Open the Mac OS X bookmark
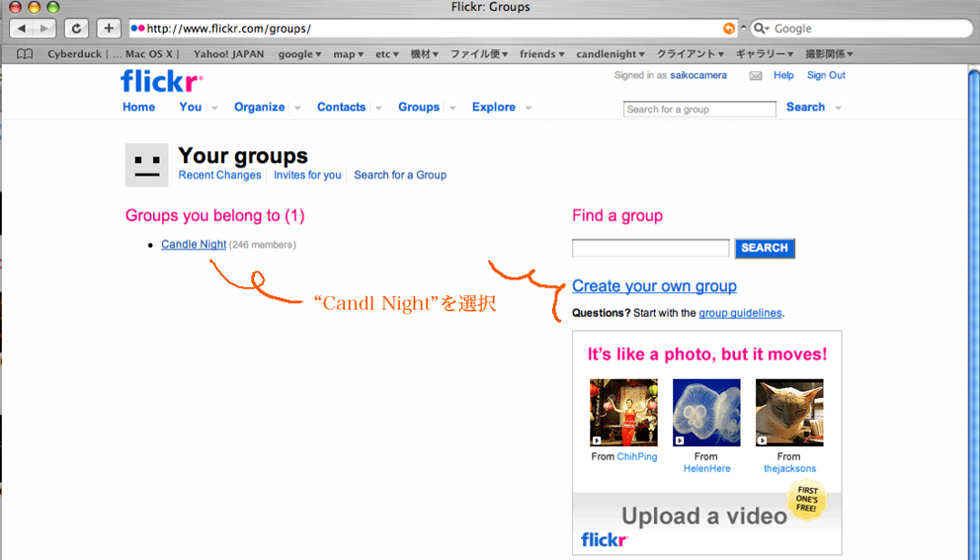 [148, 54]
